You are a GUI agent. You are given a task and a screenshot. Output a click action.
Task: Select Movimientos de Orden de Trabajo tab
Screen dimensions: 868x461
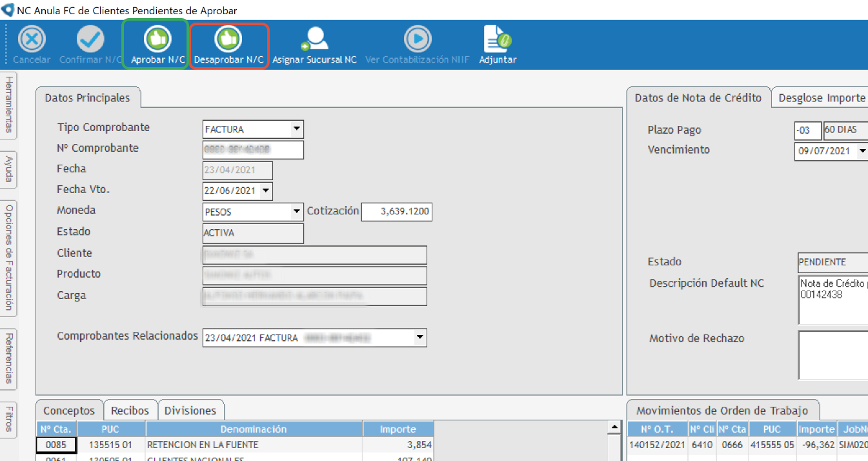(722, 411)
